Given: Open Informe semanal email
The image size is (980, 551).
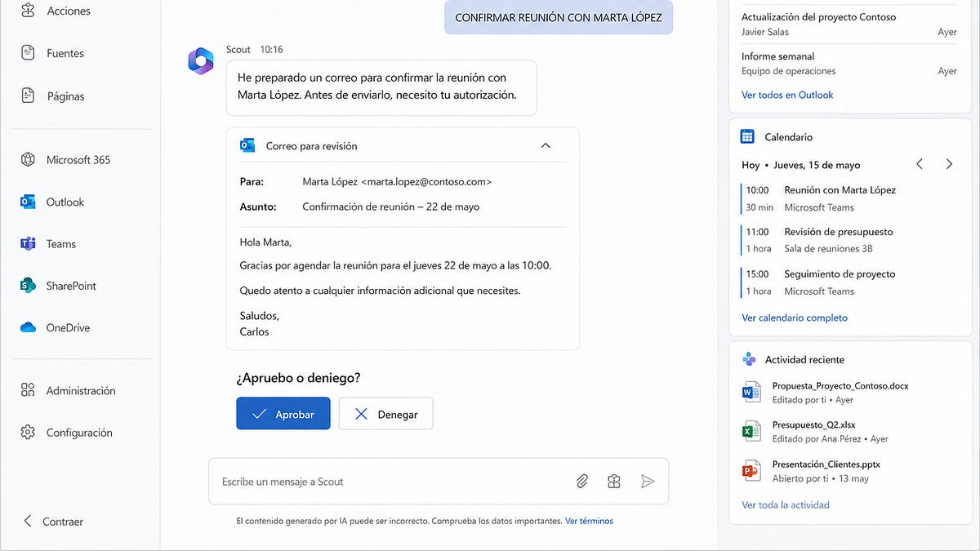Looking at the screenshot, I should click(x=849, y=64).
